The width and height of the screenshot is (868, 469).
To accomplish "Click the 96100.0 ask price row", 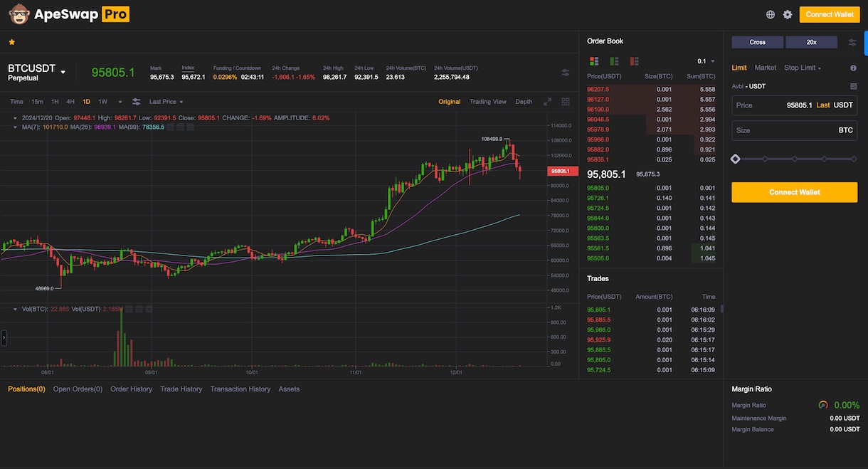I will coord(651,109).
